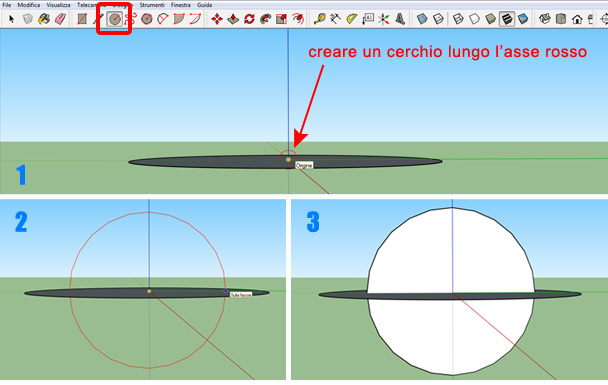
Task: Toggle X-Ray face style
Action: (x=422, y=19)
